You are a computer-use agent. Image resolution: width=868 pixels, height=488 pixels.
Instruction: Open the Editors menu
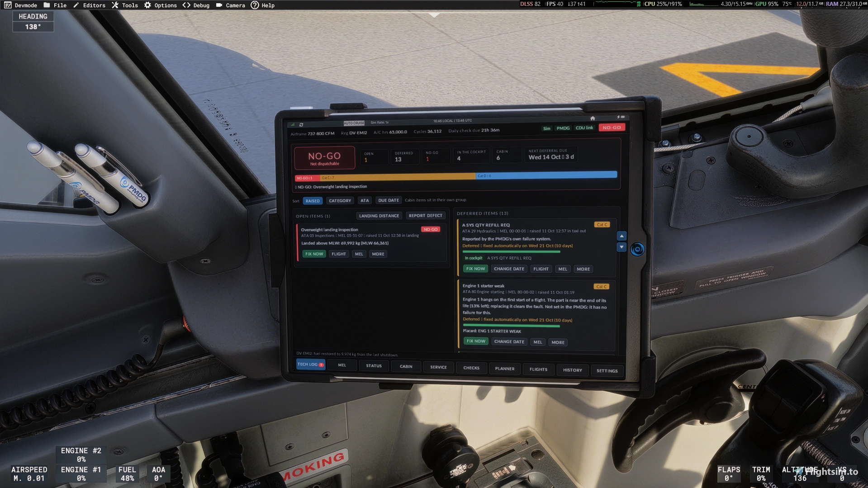[x=89, y=5]
